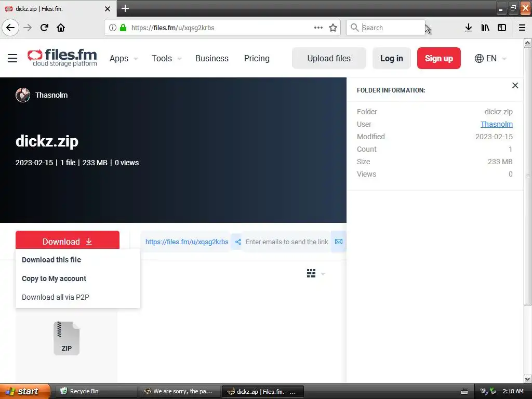Choose Download this file
The height and width of the screenshot is (399, 532).
pos(51,260)
